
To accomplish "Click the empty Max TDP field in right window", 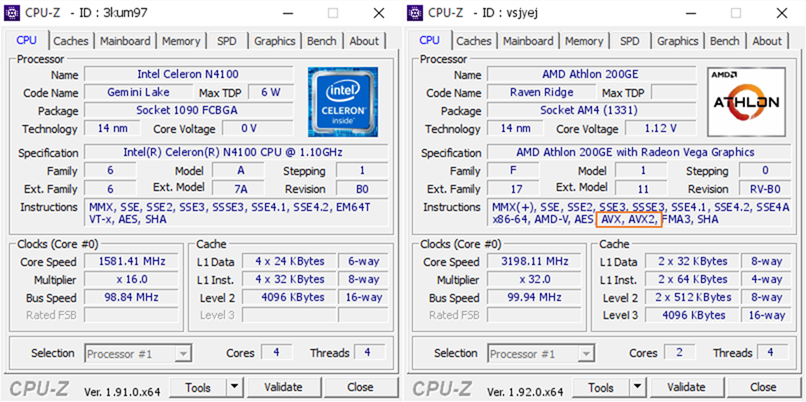I will (x=674, y=93).
